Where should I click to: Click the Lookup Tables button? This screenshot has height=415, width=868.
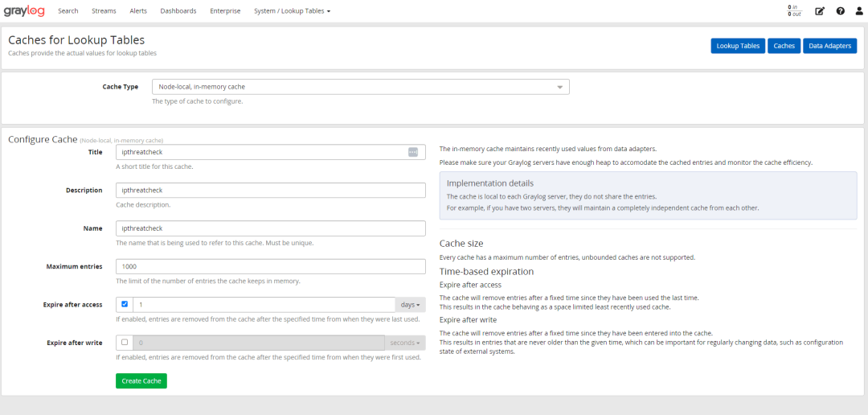coord(738,46)
